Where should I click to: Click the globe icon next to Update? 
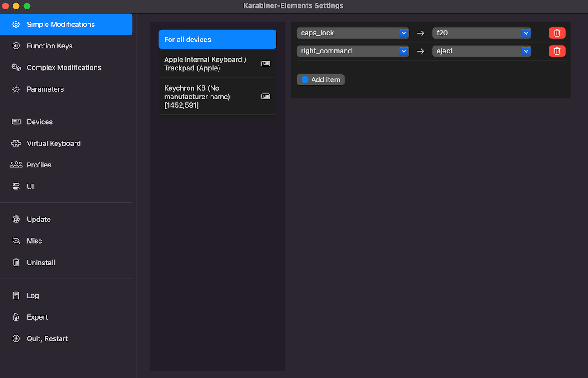pos(16,219)
